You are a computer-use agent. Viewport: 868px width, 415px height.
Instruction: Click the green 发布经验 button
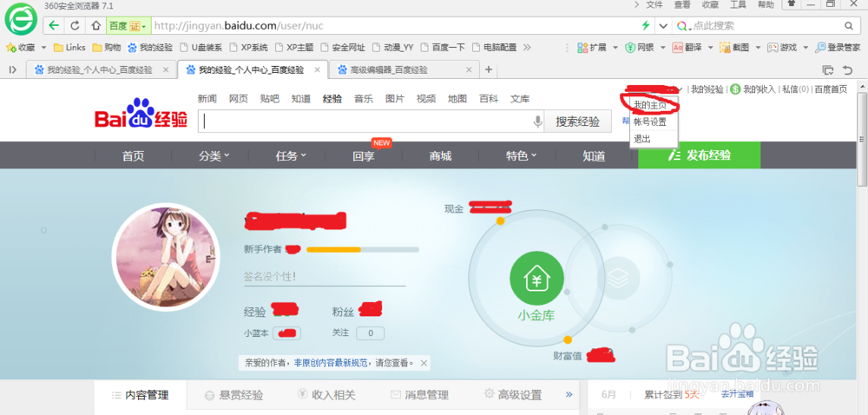(699, 155)
